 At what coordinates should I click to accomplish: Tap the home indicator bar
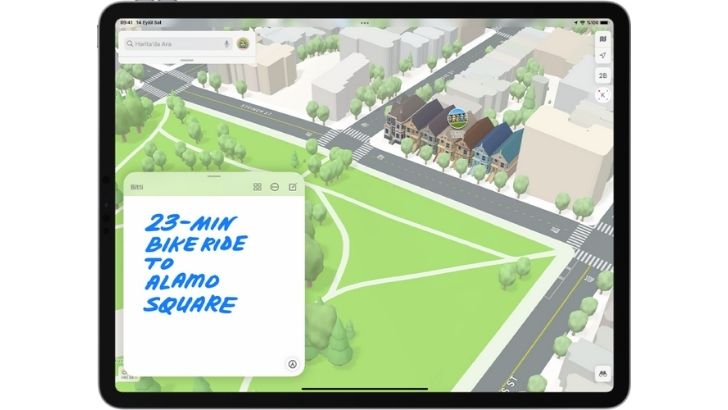[x=363, y=389]
